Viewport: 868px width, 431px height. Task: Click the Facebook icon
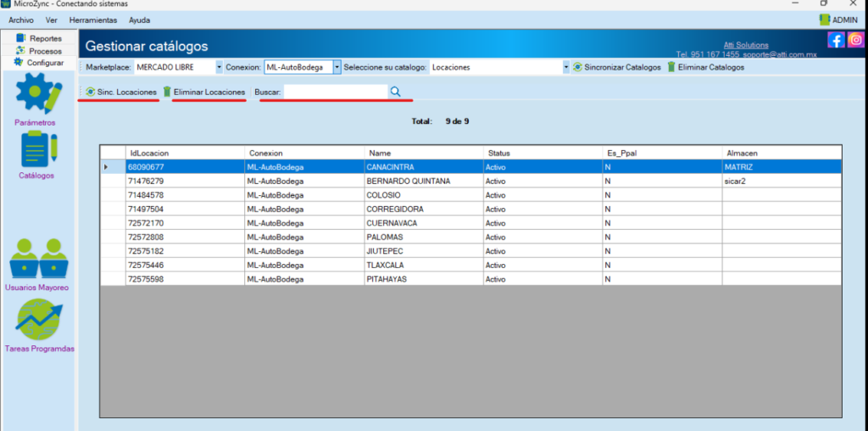pyautogui.click(x=836, y=39)
